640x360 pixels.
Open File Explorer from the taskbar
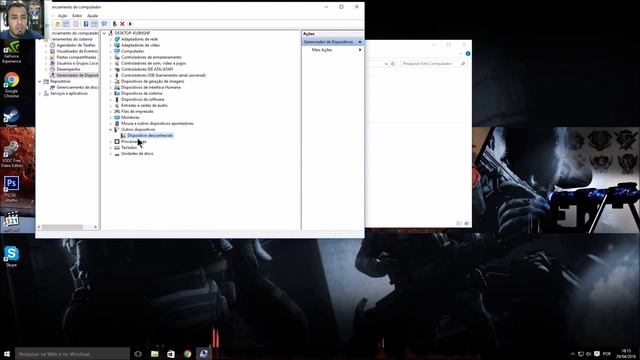(155, 354)
